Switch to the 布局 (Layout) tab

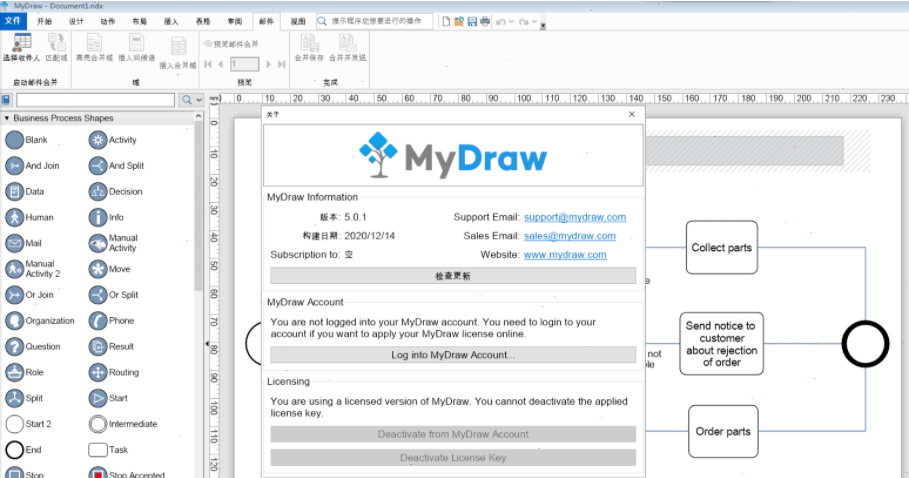[x=139, y=21]
